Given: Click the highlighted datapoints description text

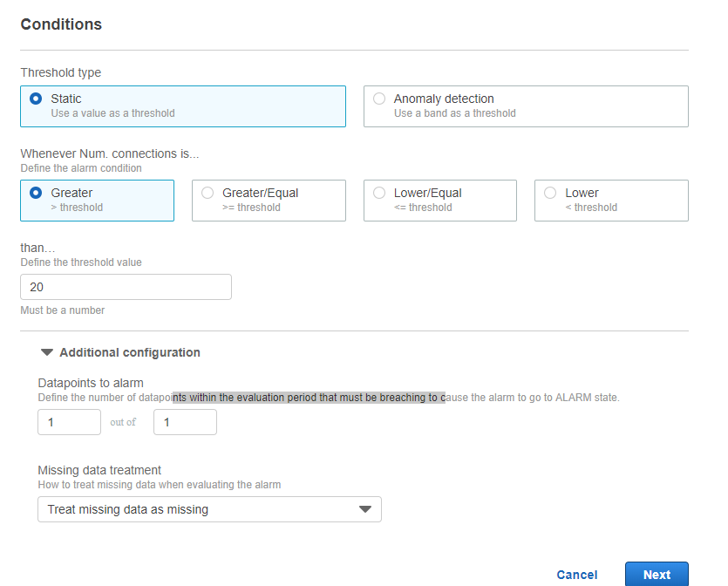Looking at the screenshot, I should point(309,398).
